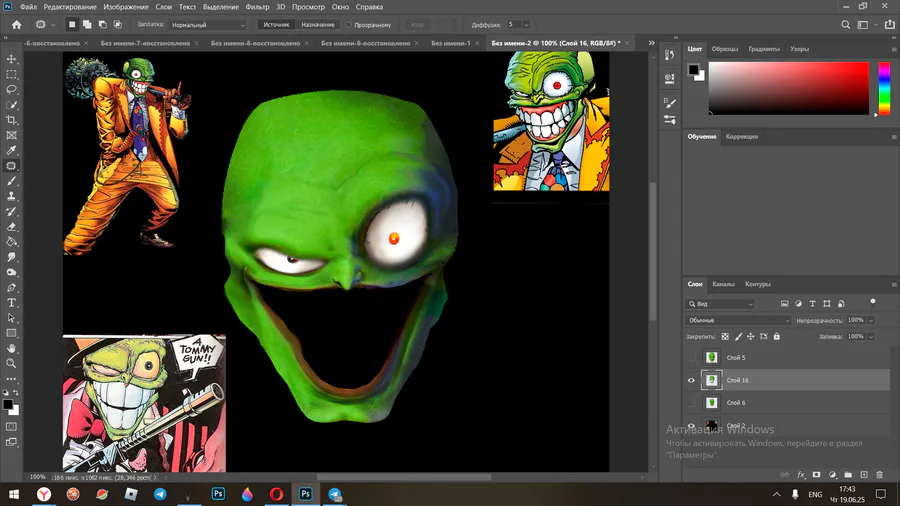Screen dimensions: 900x506
Task: Expand hidden document tabs chevron
Action: [x=651, y=43]
